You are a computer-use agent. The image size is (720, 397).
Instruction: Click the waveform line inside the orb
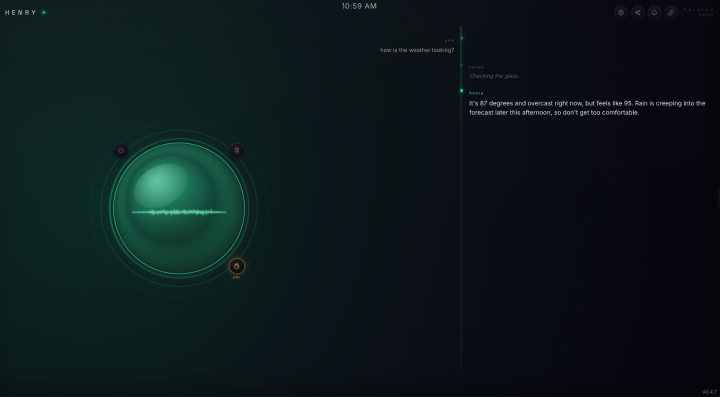point(179,212)
